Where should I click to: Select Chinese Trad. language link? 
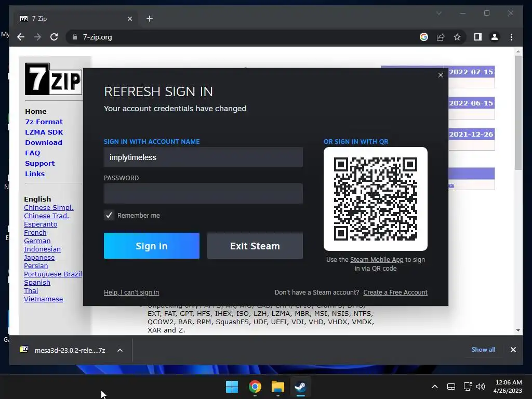46,216
